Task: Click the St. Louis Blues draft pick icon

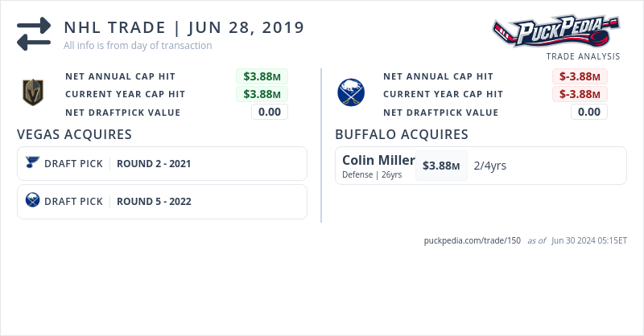Action: [32, 163]
